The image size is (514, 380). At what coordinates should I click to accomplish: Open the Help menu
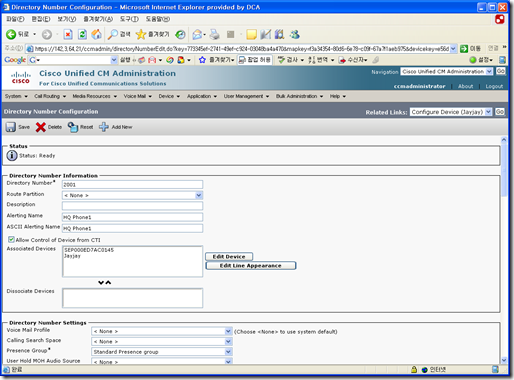[x=338, y=96]
